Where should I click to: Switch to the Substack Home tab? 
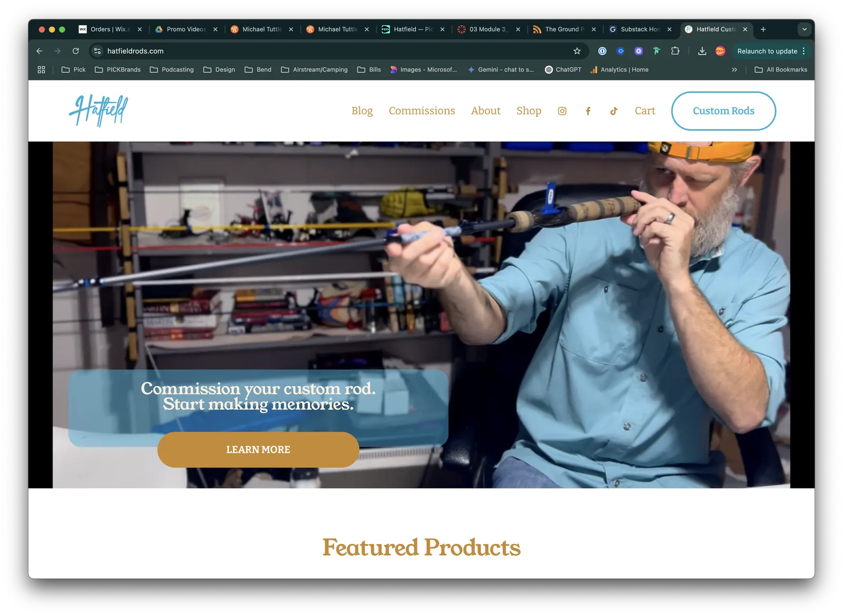[639, 30]
